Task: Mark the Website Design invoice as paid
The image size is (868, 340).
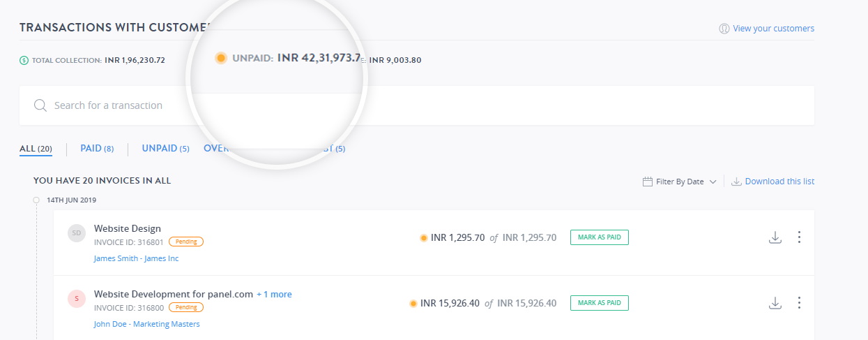Action: 600,237
